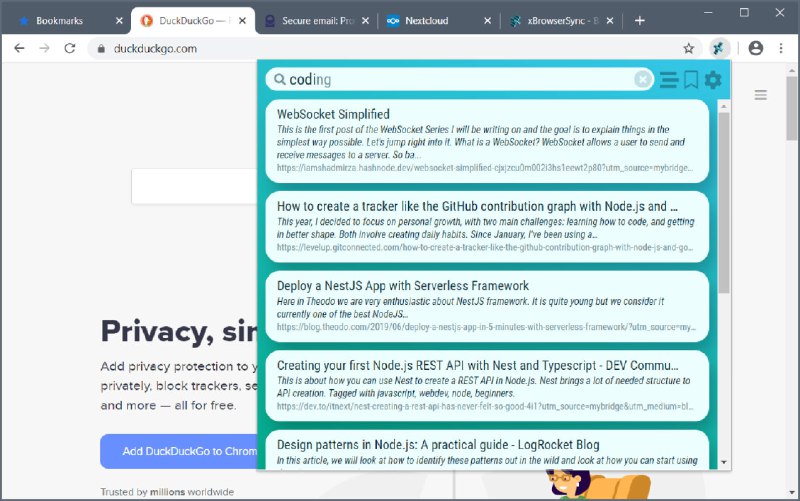
Task: Click the popup scrollbar up arrow
Action: tap(723, 106)
